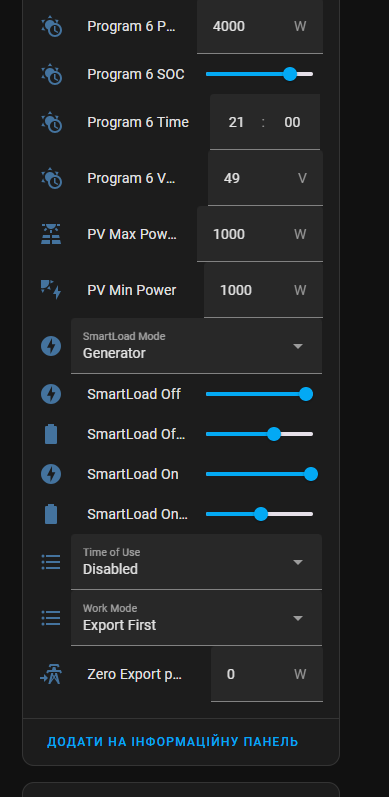
Task: Open the SmartLoad Mode Generator dropdown
Action: [x=196, y=346]
